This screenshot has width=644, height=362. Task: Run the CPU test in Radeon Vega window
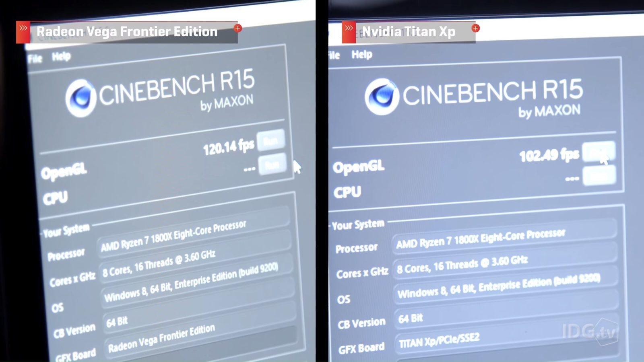(272, 164)
